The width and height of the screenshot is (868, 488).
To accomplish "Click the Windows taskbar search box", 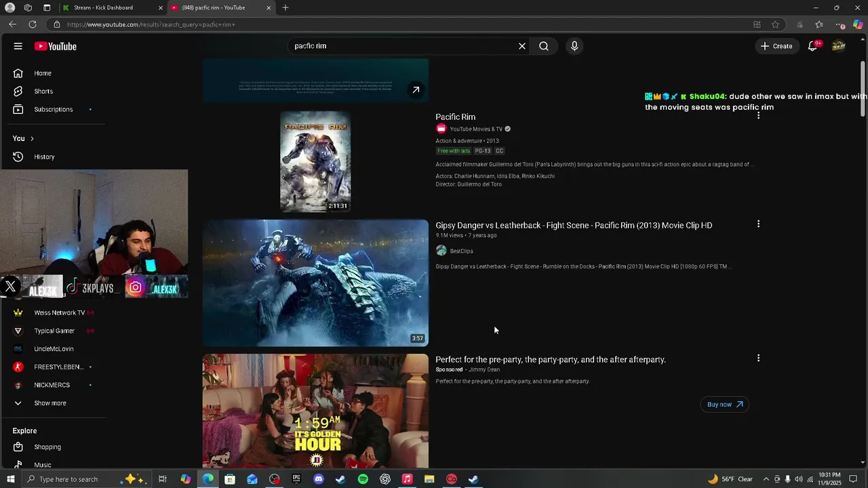I will tap(87, 479).
